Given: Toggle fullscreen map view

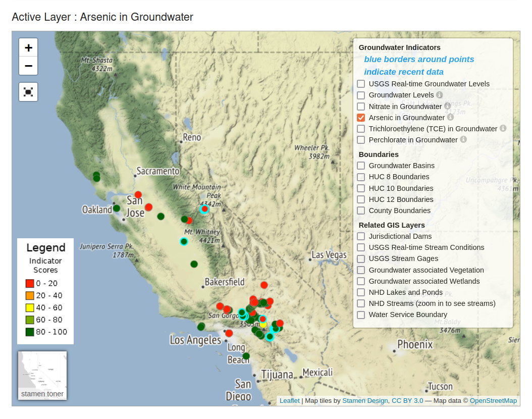Looking at the screenshot, I should pos(28,92).
